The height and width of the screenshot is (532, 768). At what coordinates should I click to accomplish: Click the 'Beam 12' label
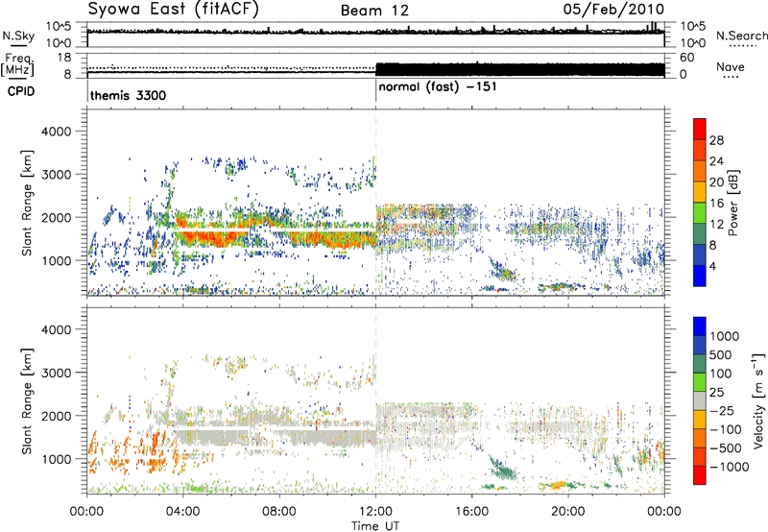pos(374,11)
